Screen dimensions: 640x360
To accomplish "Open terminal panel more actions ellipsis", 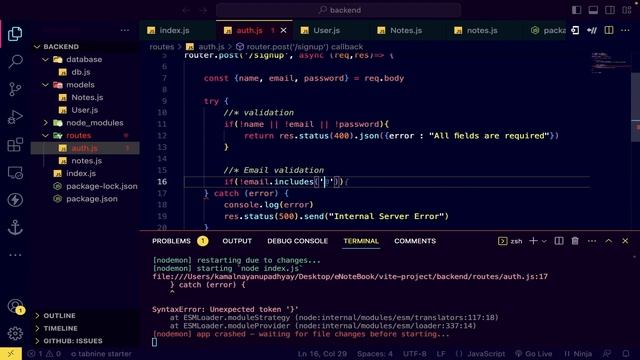I will click(592, 241).
